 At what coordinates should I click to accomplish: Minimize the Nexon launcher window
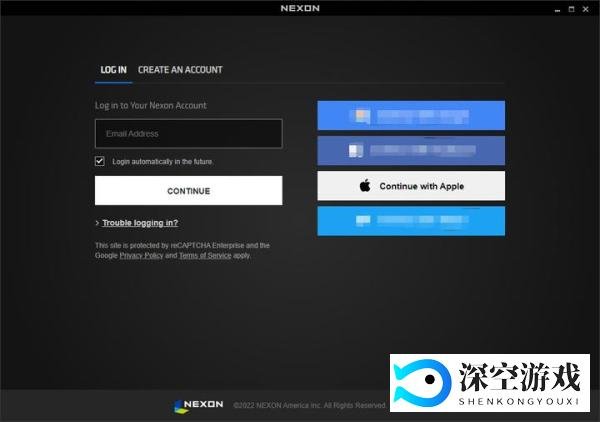(x=558, y=10)
